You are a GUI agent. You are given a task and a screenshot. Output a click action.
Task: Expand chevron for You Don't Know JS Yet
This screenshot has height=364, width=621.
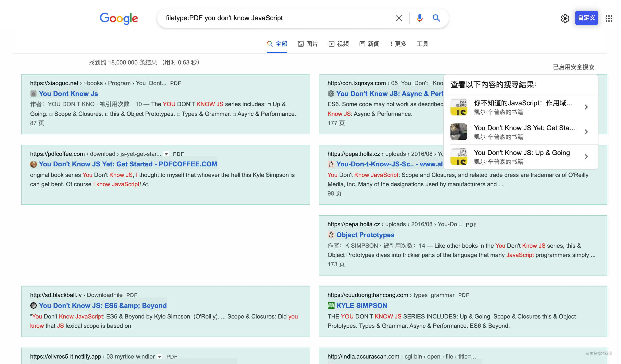pyautogui.click(x=586, y=132)
